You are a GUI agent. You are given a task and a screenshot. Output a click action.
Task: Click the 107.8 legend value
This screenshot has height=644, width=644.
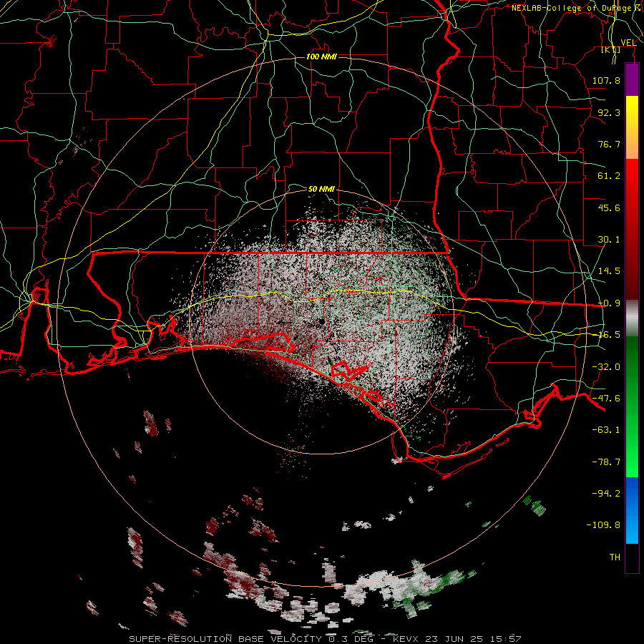[x=606, y=80]
